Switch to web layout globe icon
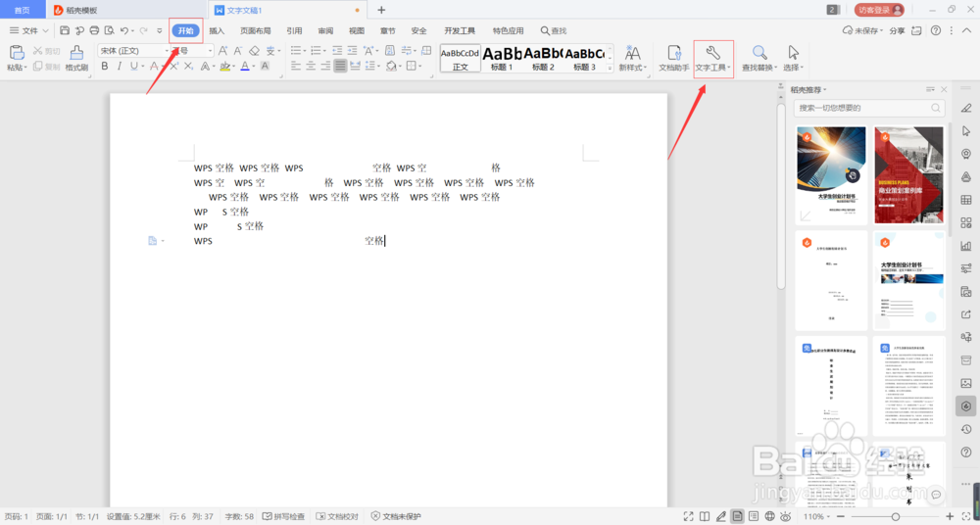This screenshot has width=980, height=525. point(770,516)
